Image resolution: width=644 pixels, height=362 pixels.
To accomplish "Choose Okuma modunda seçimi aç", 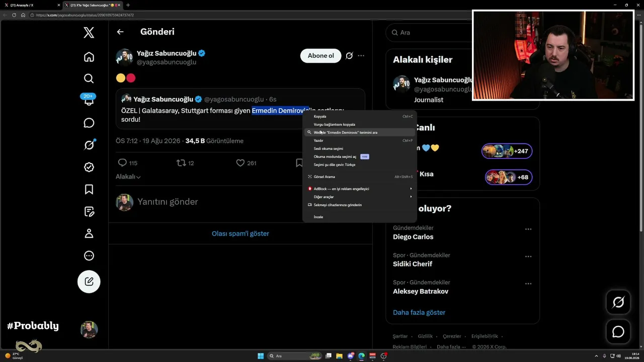I will 359,156.
